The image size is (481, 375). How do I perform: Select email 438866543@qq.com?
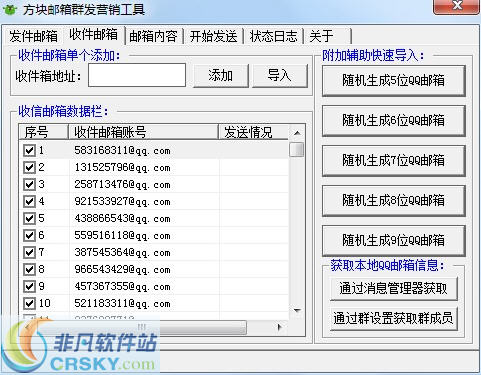(x=122, y=218)
